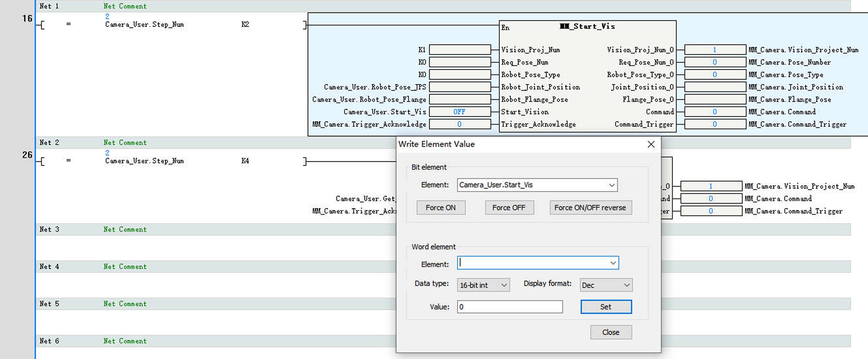Click Camera_User.Step_Num operand in Net 1
Viewport: 868px width, 359px height.
coord(144,24)
